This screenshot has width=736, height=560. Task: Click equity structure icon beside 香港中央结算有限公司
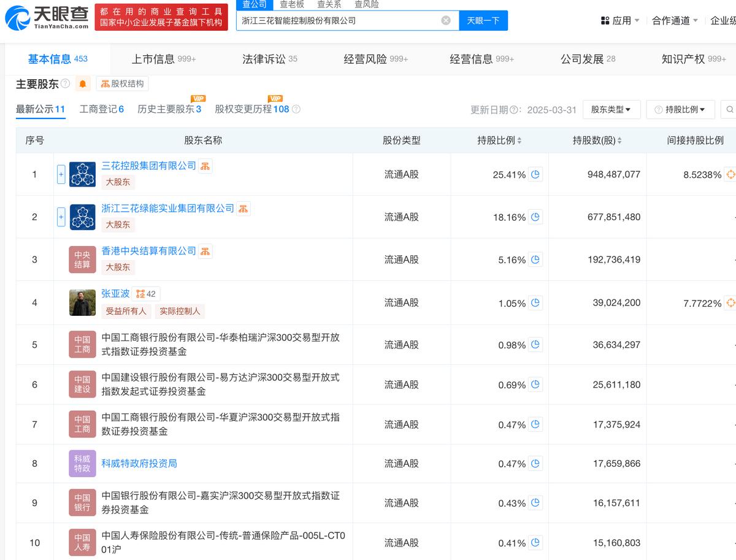click(x=205, y=251)
